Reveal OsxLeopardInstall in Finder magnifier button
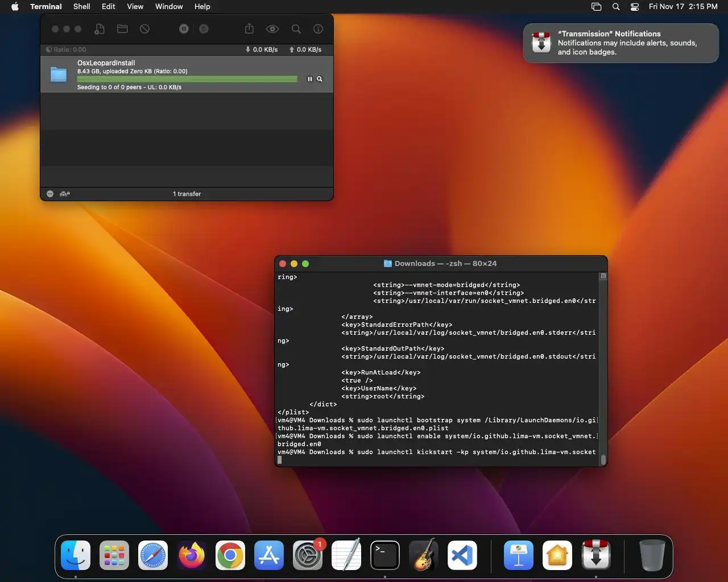The height and width of the screenshot is (582, 728). tap(320, 79)
